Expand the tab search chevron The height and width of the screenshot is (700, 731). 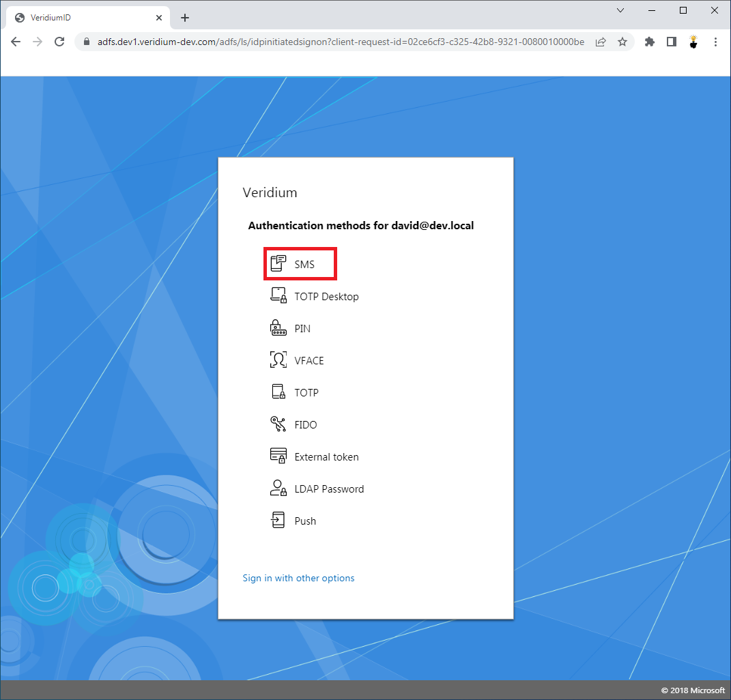coord(620,11)
